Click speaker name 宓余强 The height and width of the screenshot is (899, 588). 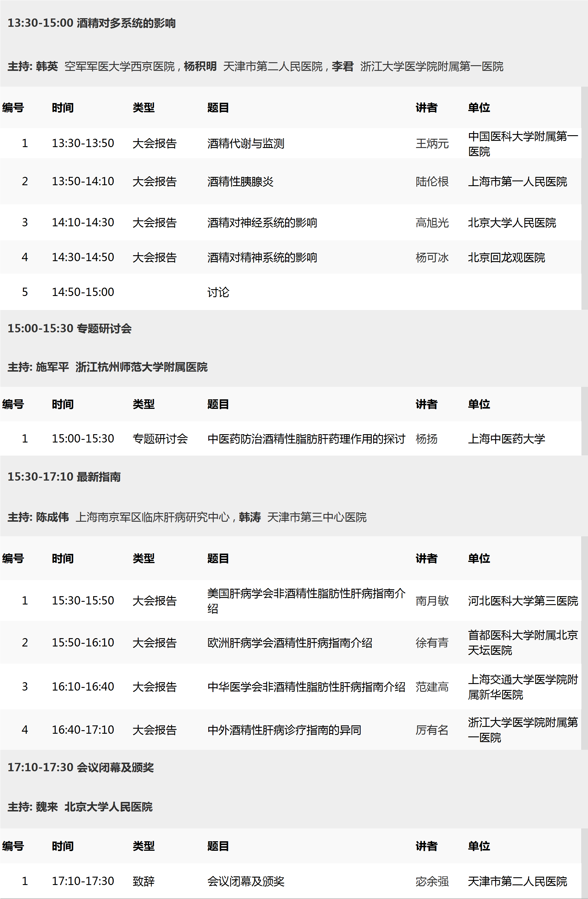(x=432, y=881)
